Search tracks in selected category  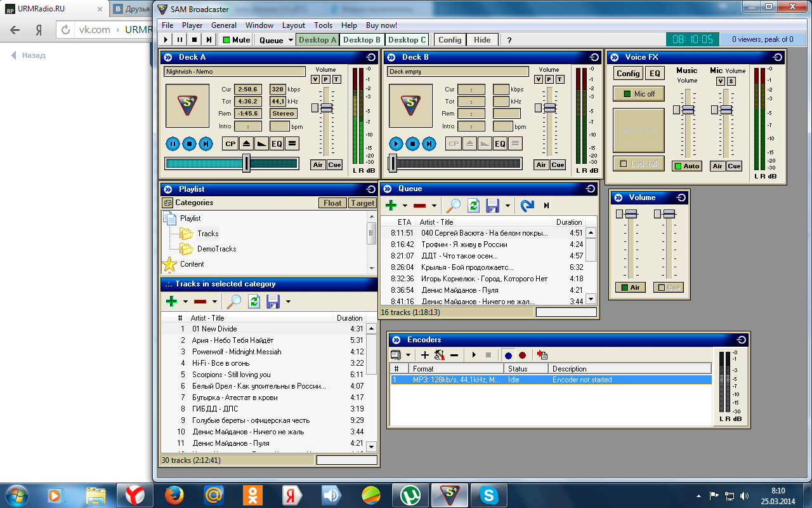click(x=234, y=302)
